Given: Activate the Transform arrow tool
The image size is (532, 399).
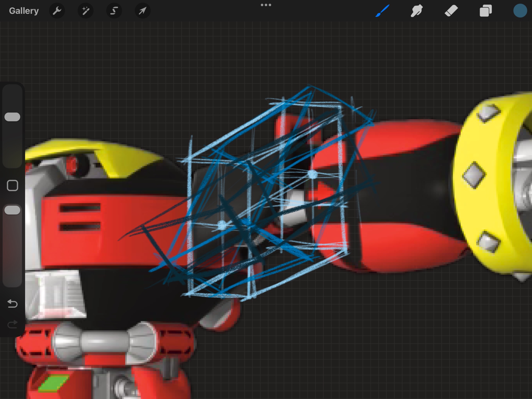Looking at the screenshot, I should point(143,11).
